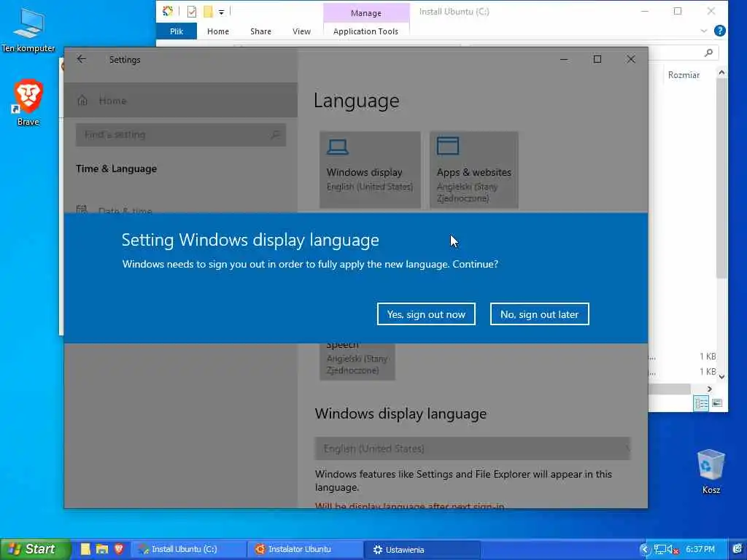
Task: Click the yellow note taskbar quick-launch icon
Action: [85, 549]
